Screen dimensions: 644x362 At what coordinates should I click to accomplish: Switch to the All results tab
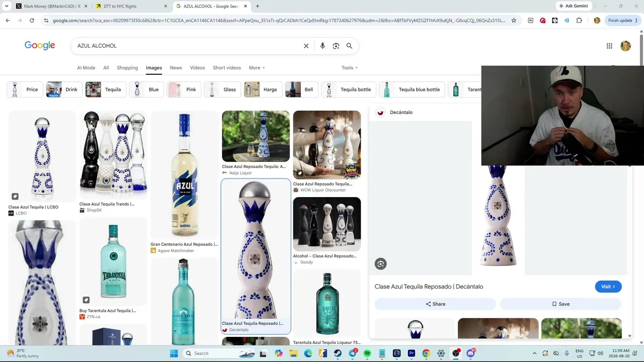tap(106, 68)
